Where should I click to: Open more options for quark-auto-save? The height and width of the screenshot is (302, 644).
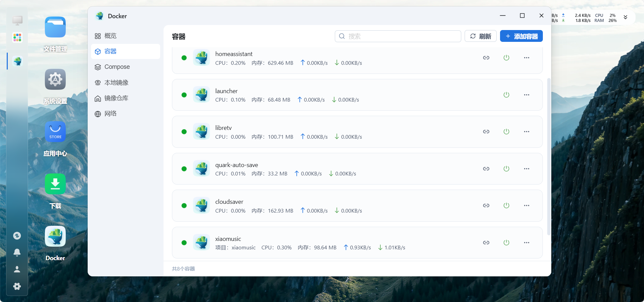point(526,169)
